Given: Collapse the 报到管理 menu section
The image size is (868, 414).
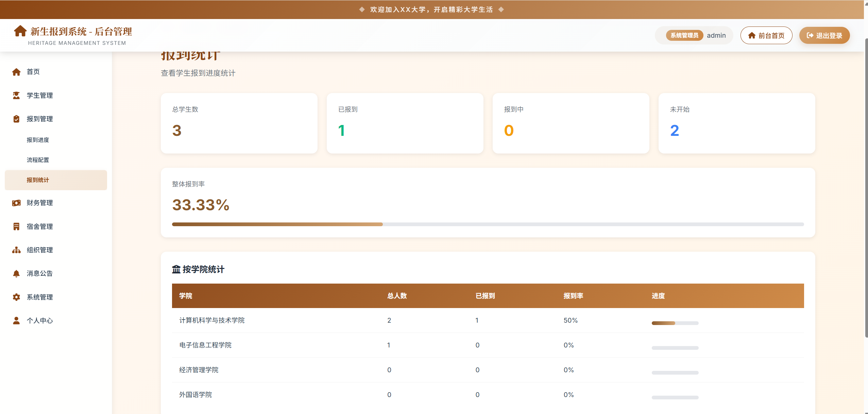Looking at the screenshot, I should tap(40, 119).
